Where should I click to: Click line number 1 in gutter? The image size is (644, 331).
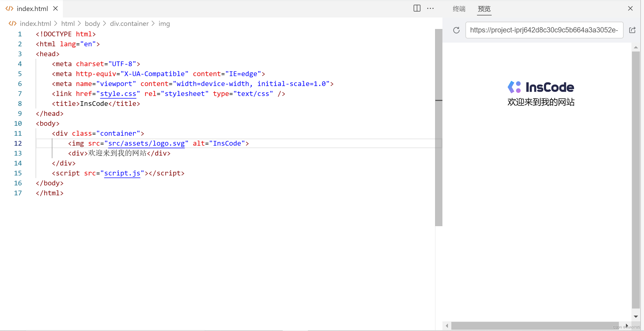pyautogui.click(x=20, y=34)
